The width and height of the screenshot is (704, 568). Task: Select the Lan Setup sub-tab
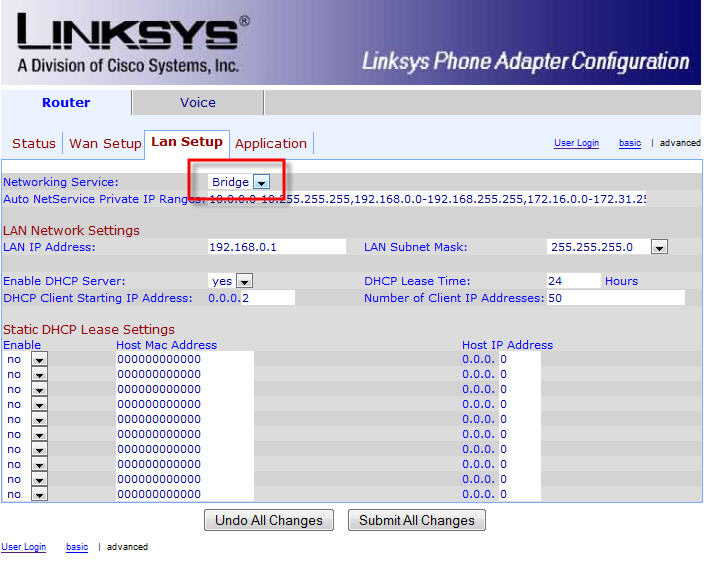(187, 142)
